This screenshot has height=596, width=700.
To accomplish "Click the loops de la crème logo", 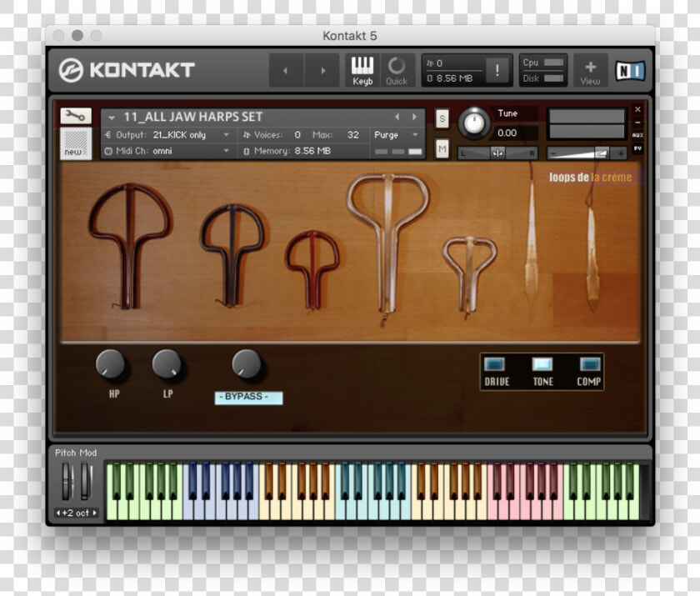I will tap(590, 178).
